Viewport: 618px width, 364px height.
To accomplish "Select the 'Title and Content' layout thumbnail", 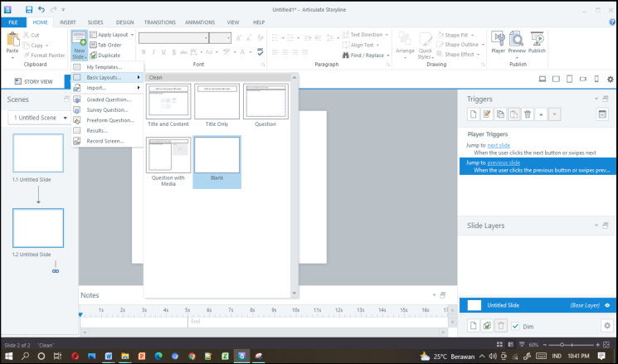I will coord(168,103).
